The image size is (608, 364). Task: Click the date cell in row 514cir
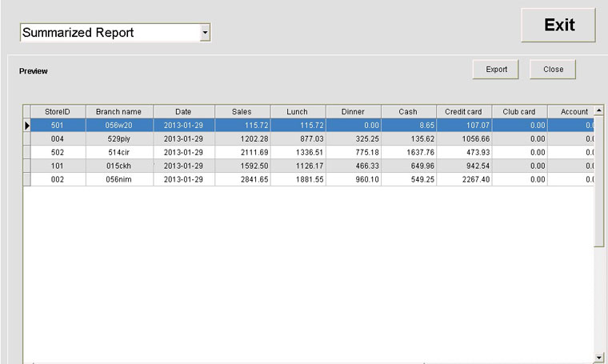coord(184,152)
